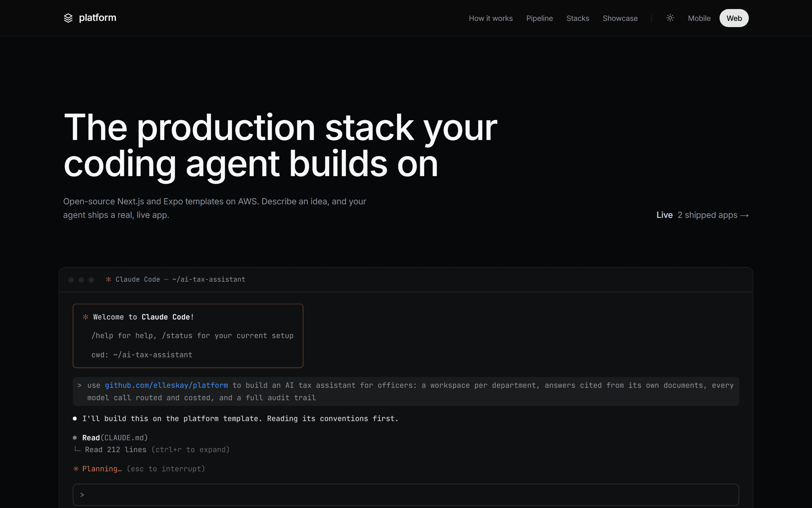Click the platform stacked-layers logo icon
The image size is (812, 508).
tap(68, 18)
